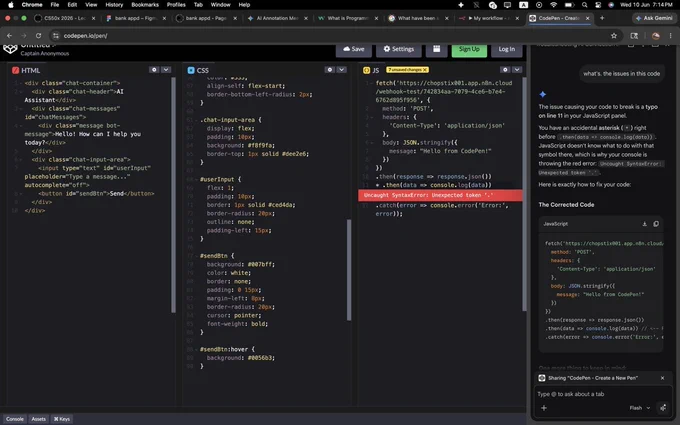Click the CSS editor scrollbar

[x=349, y=270]
